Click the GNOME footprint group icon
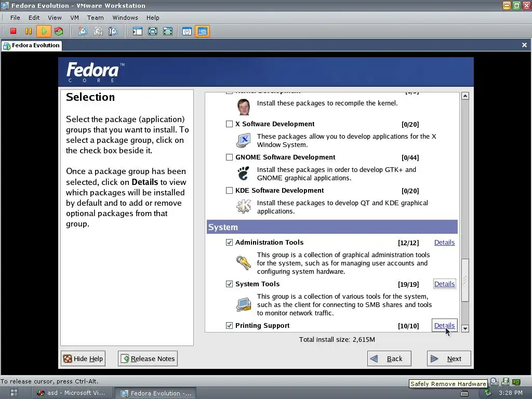 [243, 174]
